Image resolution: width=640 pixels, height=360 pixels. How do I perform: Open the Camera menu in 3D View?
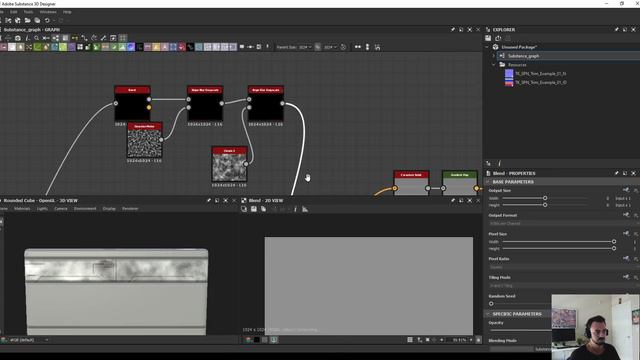pyautogui.click(x=61, y=209)
